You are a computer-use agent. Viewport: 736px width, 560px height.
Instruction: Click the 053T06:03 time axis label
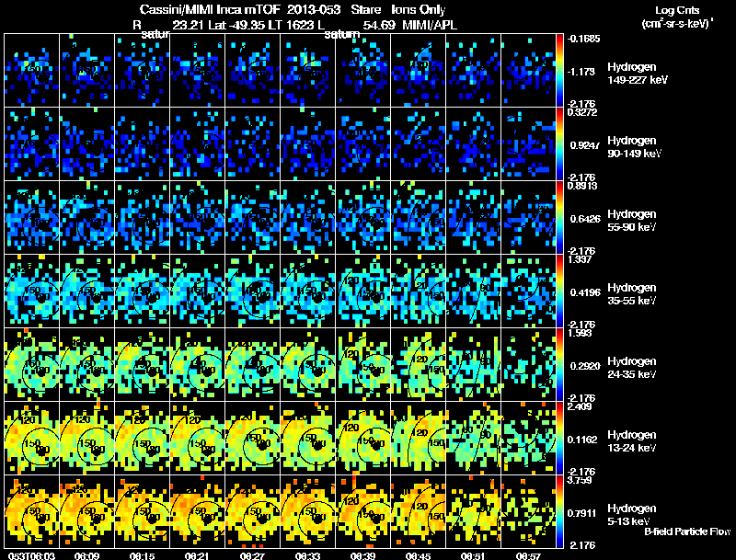(31, 555)
